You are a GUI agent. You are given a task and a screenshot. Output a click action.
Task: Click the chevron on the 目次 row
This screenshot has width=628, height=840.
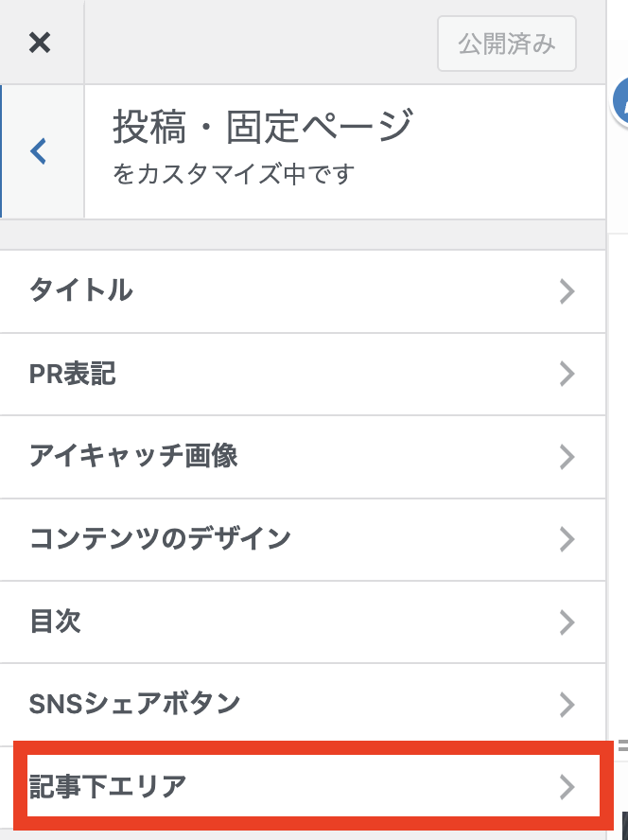click(x=567, y=621)
